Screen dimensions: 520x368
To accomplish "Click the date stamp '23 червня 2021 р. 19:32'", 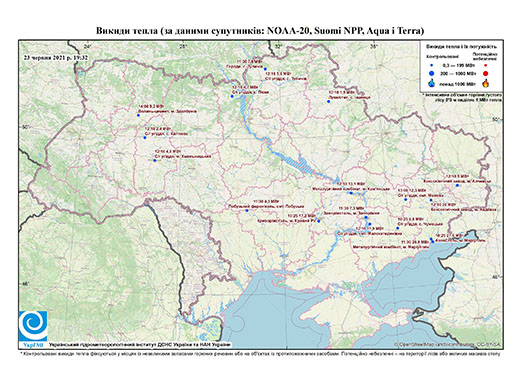I will pos(56,57).
